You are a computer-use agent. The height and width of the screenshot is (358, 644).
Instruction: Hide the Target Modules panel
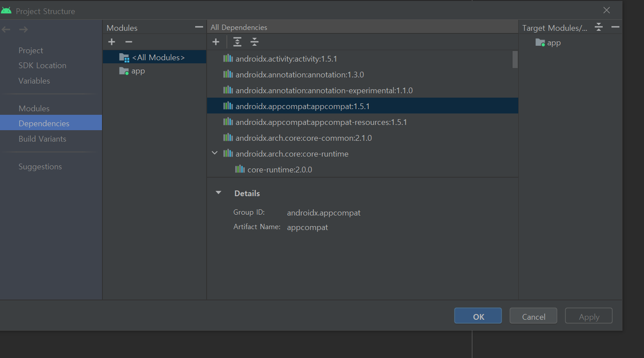[x=615, y=27]
